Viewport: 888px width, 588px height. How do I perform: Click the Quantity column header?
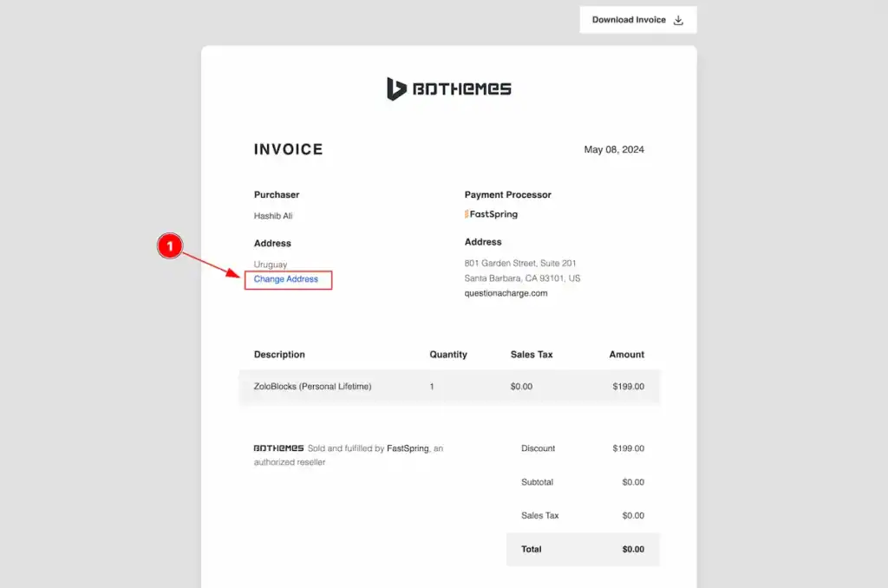448,355
